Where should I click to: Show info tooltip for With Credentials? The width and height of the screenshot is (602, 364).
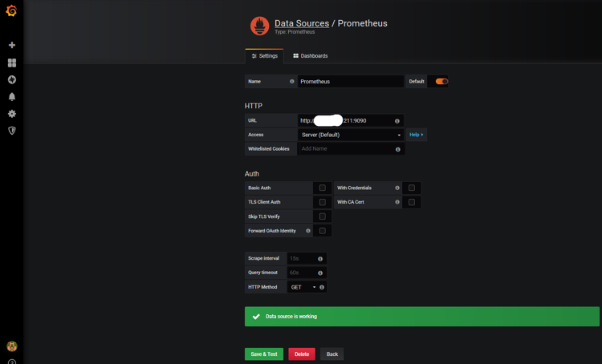(x=397, y=188)
